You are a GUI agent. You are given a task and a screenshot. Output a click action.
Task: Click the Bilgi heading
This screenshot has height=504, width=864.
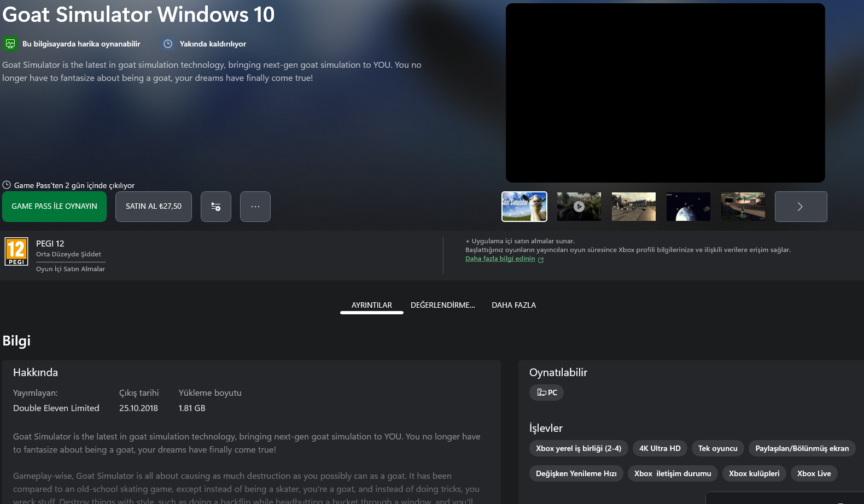click(x=16, y=341)
